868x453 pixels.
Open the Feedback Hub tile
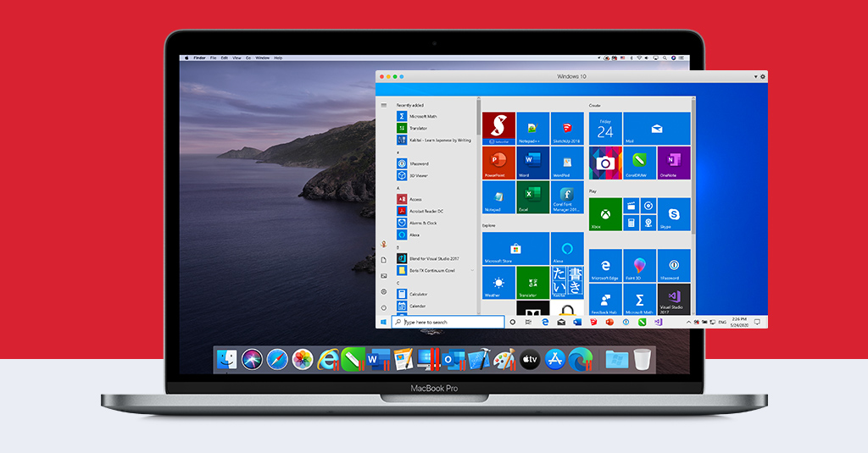click(x=605, y=299)
